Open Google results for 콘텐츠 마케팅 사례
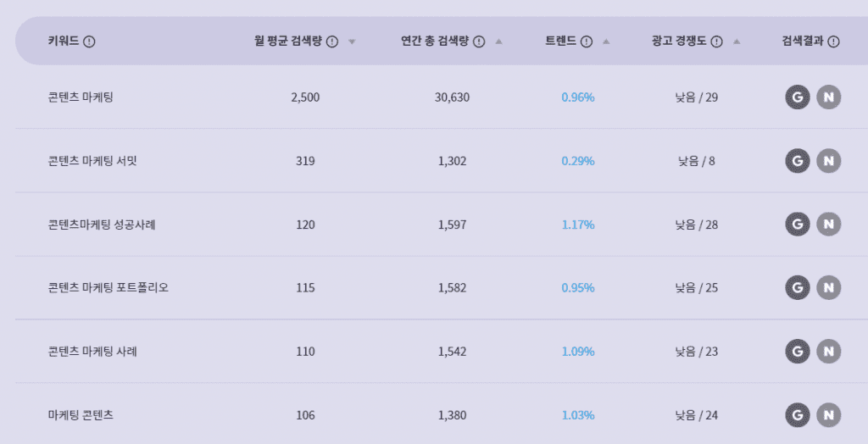Image resolution: width=868 pixels, height=444 pixels. point(797,352)
